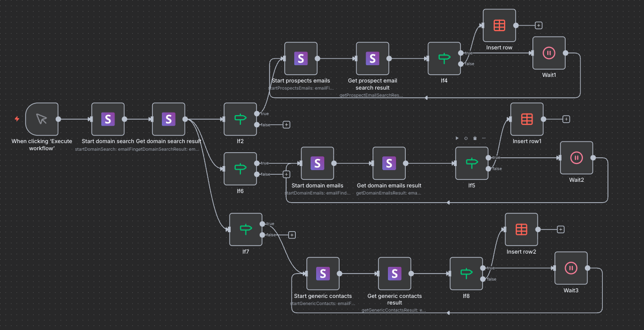Add a node after Insert row
The image size is (644, 330).
click(x=539, y=25)
